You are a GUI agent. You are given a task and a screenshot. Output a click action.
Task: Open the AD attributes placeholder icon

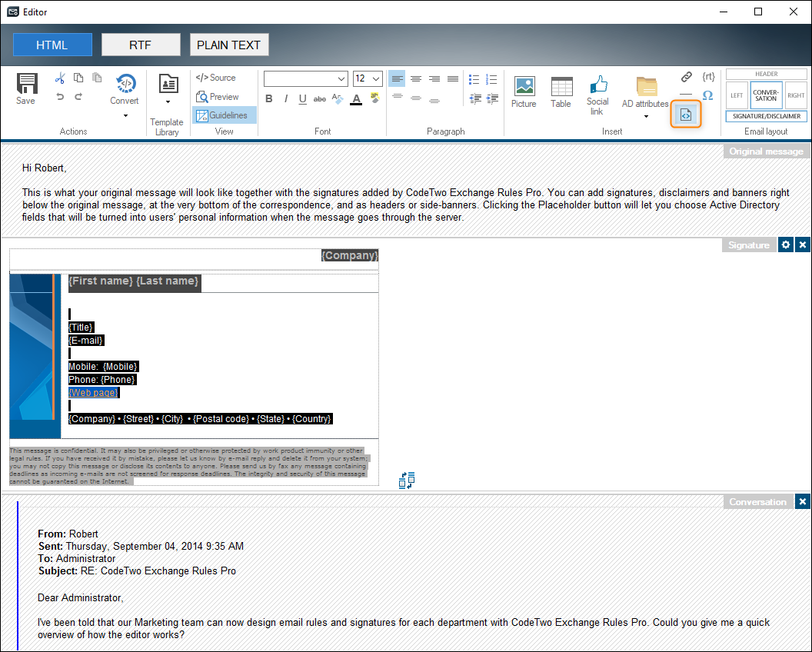(x=646, y=88)
